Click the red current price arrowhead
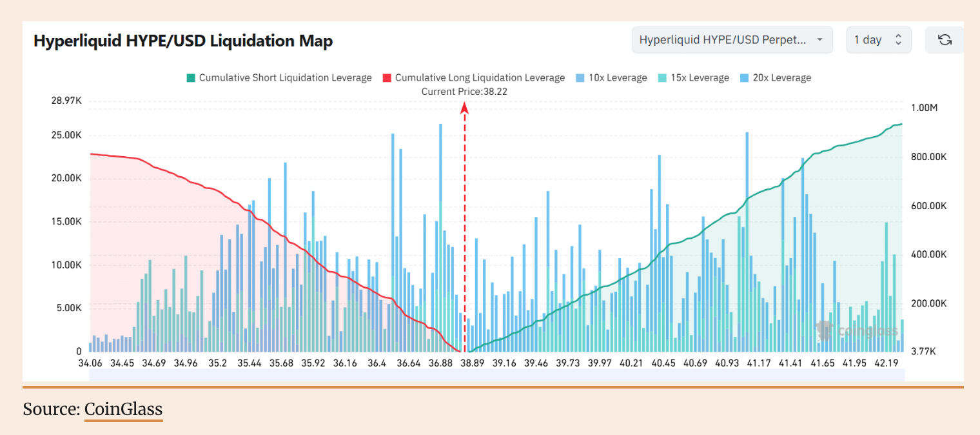 464,108
